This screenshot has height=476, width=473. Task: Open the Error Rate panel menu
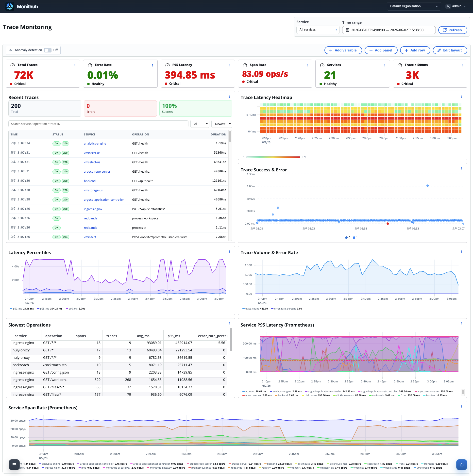point(152,66)
